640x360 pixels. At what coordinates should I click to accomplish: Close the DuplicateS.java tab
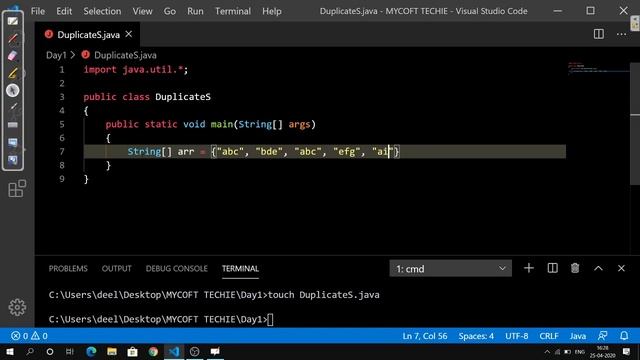129,34
